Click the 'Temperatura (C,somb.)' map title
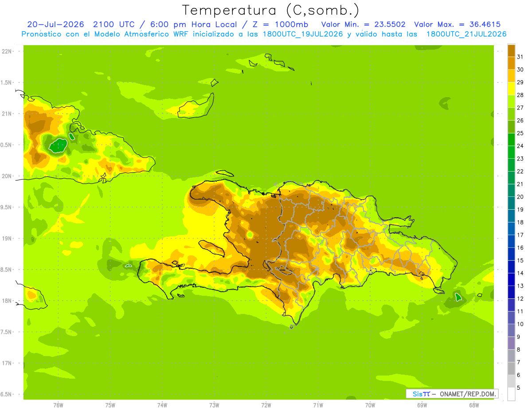532x411 pixels. point(270,10)
